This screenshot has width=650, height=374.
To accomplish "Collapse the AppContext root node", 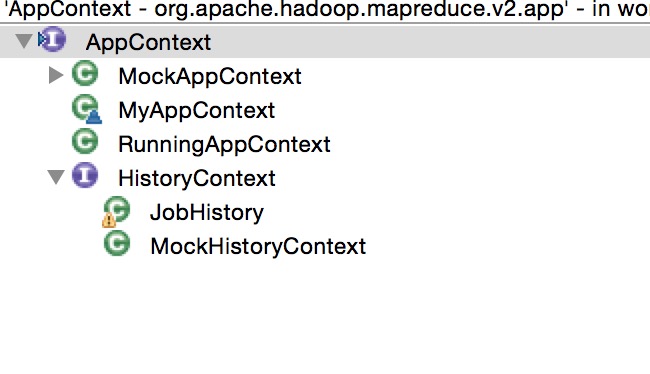I will pyautogui.click(x=24, y=41).
